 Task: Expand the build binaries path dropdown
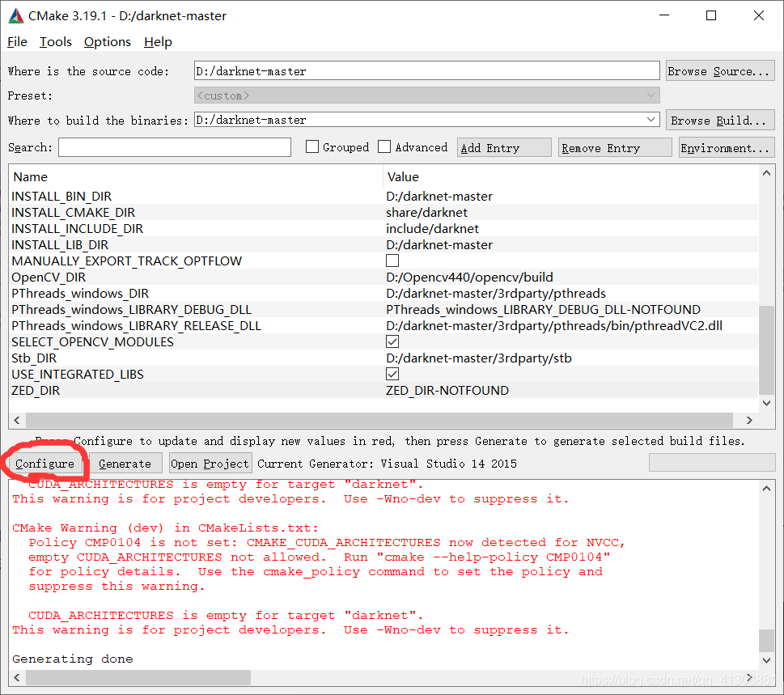point(651,120)
